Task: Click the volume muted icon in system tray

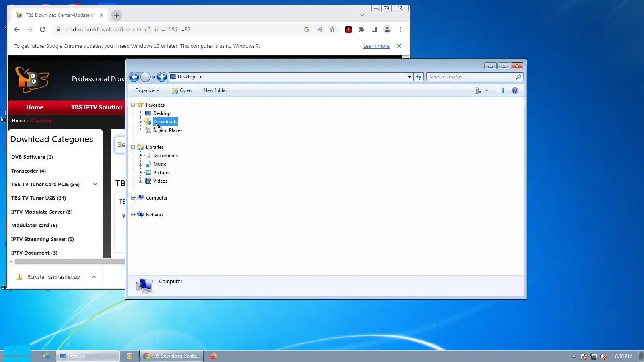Action: tap(603, 356)
